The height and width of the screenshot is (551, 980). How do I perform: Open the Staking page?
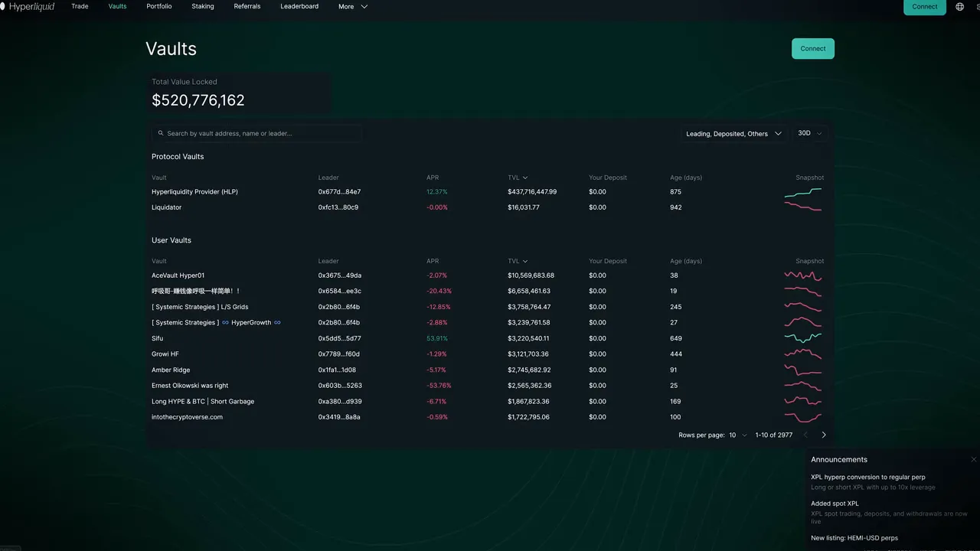203,6
